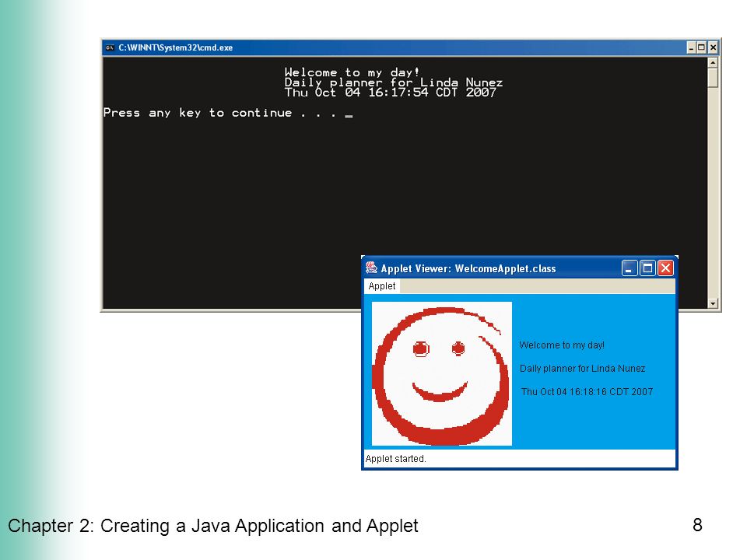This screenshot has width=747, height=560.
Task: Click 'Thu Oct 04 16:18:16 CDT 2007' applet text
Action: tap(587, 392)
